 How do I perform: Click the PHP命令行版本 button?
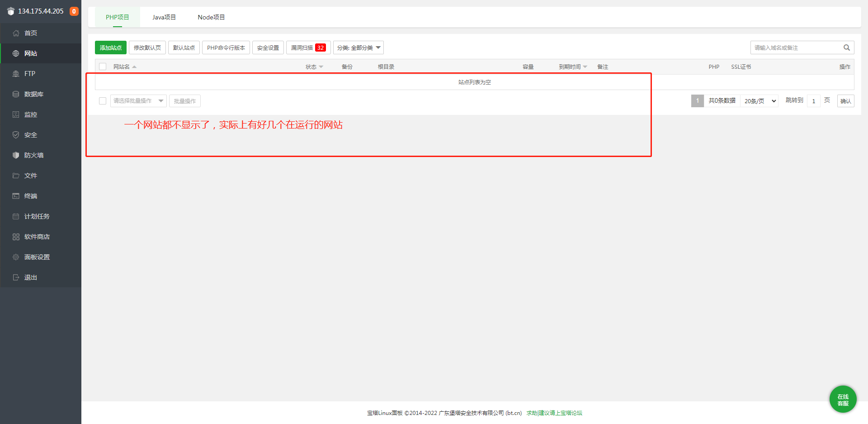click(226, 48)
